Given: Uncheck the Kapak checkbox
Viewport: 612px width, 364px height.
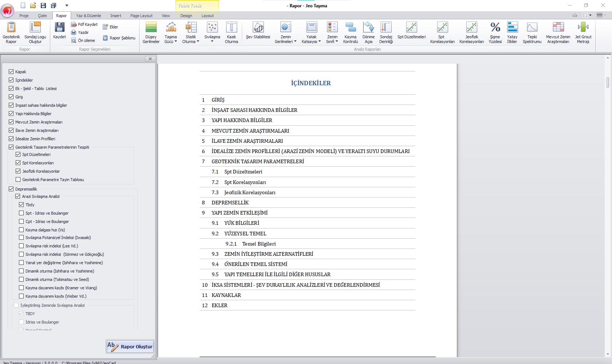Looking at the screenshot, I should 11,72.
